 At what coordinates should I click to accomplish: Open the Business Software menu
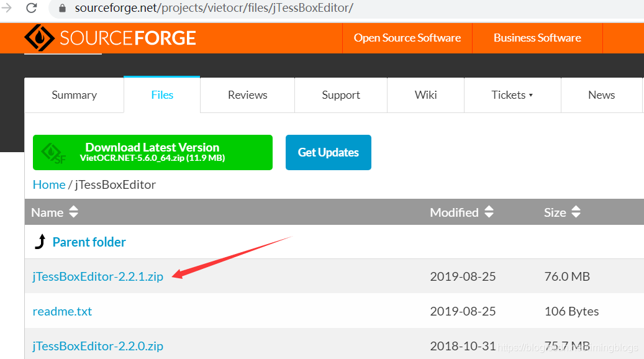pos(537,38)
